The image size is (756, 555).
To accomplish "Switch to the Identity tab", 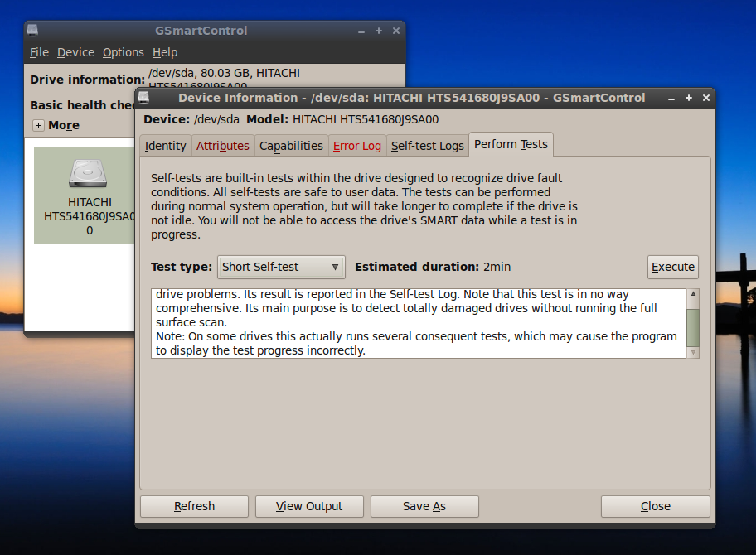I will (166, 145).
